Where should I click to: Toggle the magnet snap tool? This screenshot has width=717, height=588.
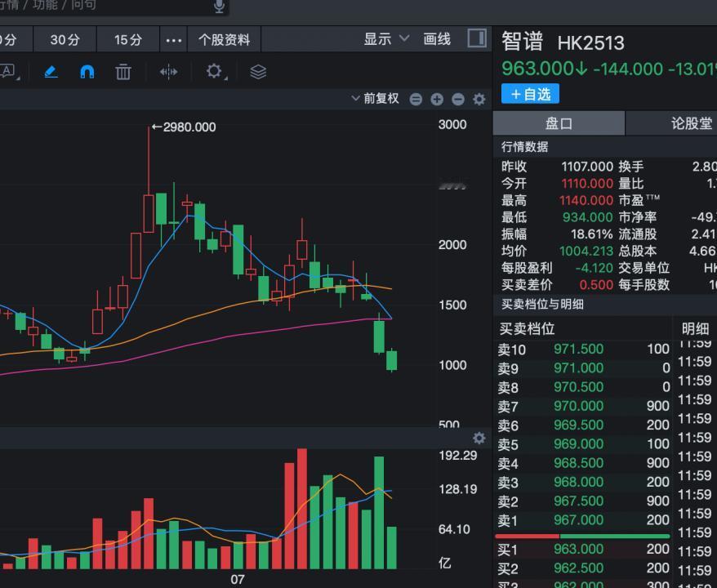point(87,72)
